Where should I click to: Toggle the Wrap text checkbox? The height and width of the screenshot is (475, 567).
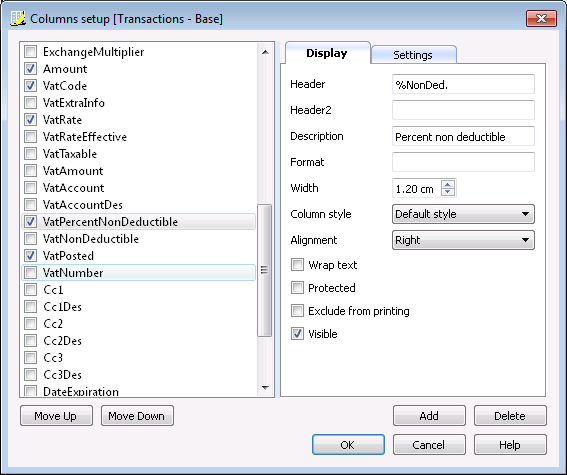point(297,265)
